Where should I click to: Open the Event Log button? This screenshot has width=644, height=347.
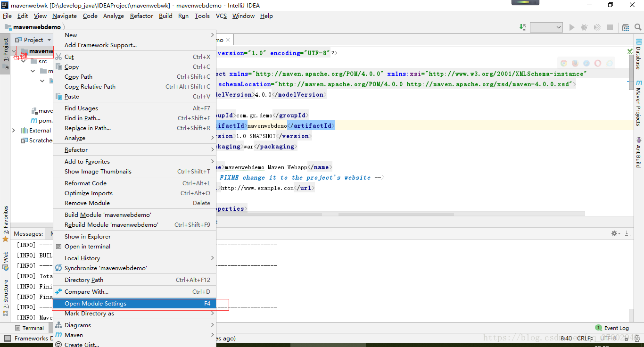click(x=612, y=328)
